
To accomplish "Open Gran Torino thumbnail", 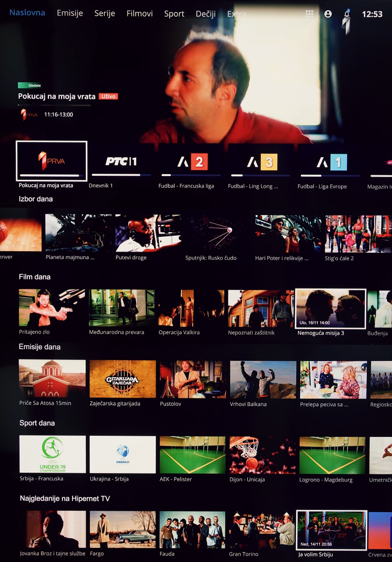I will [262, 530].
